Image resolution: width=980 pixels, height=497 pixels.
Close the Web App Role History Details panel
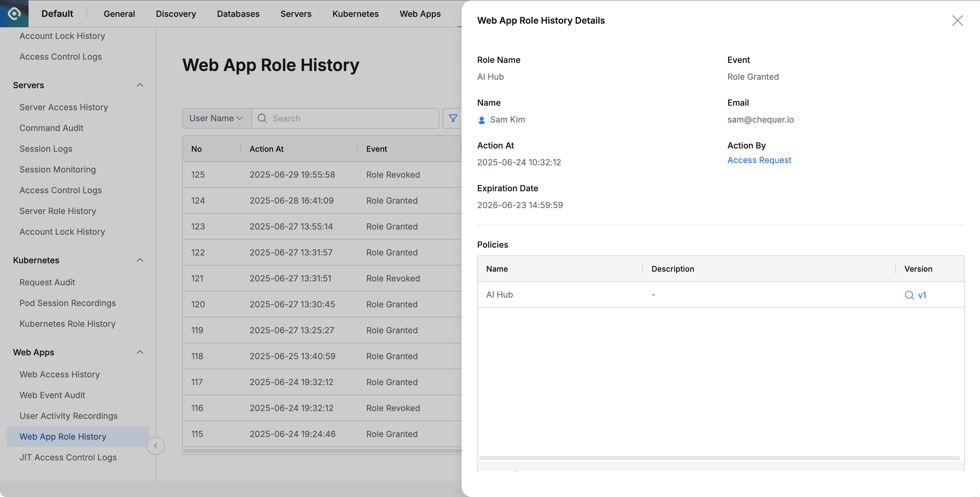958,20
